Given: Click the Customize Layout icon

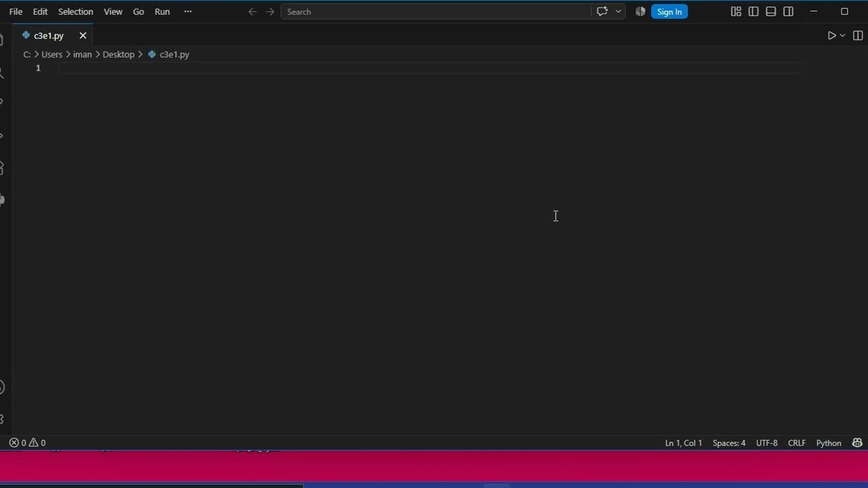Looking at the screenshot, I should coord(736,12).
